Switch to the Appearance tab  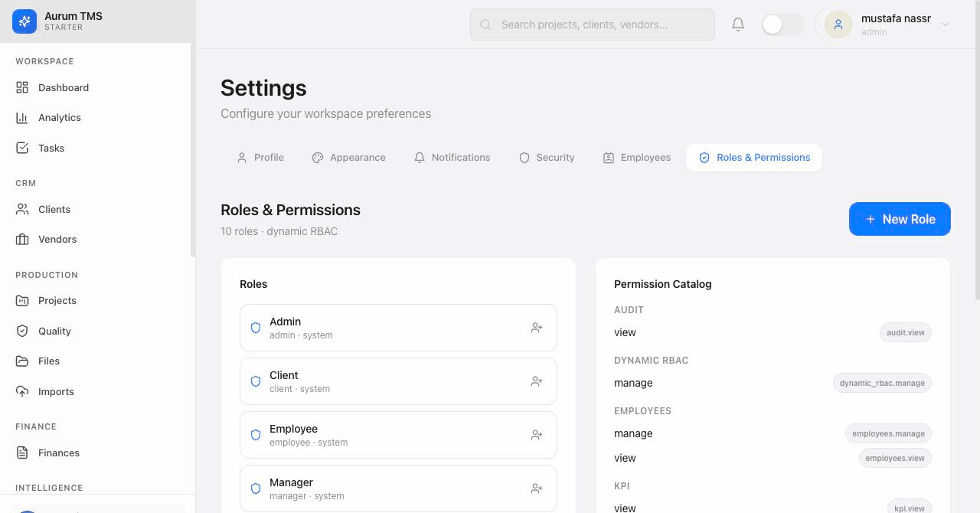tap(349, 158)
